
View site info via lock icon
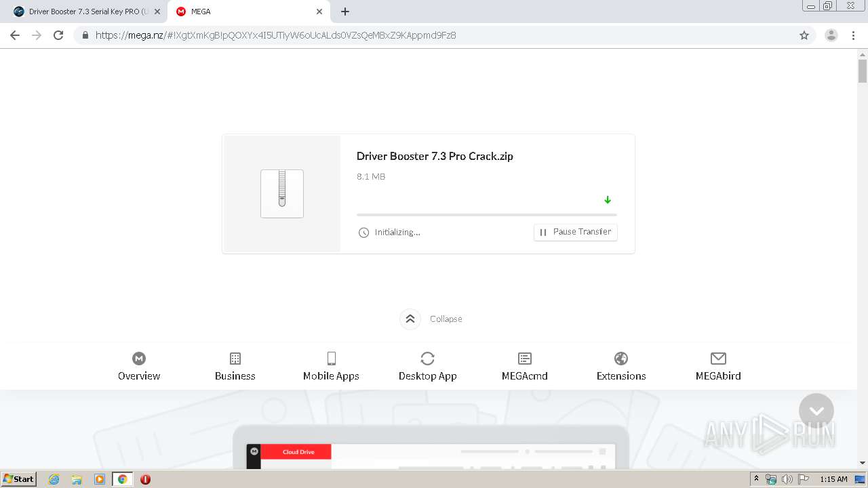85,35
